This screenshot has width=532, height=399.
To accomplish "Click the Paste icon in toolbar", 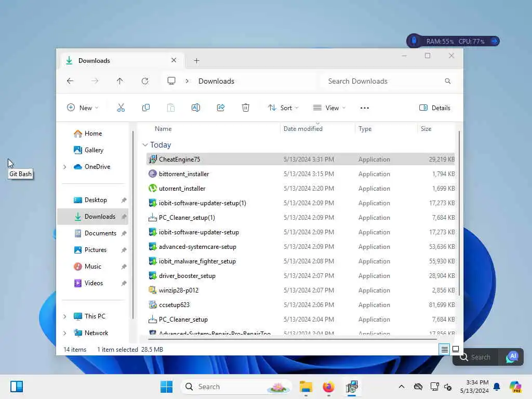I will pos(170,108).
